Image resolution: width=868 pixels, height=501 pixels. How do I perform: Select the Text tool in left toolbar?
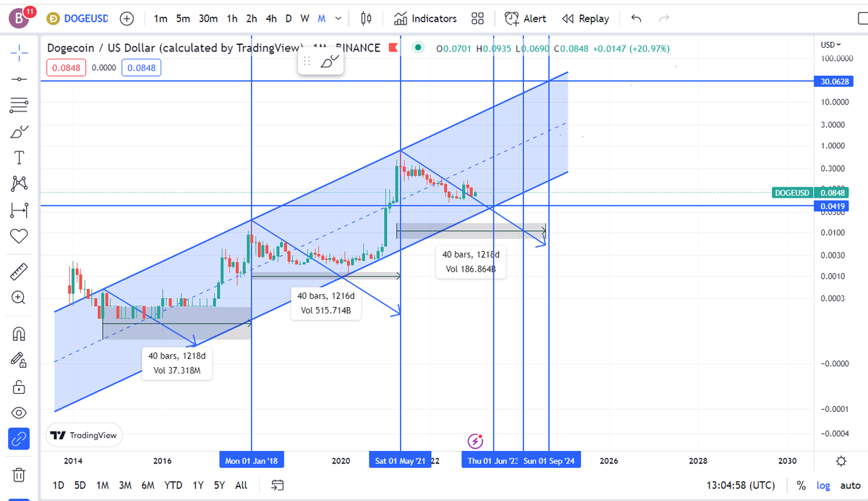pos(19,157)
